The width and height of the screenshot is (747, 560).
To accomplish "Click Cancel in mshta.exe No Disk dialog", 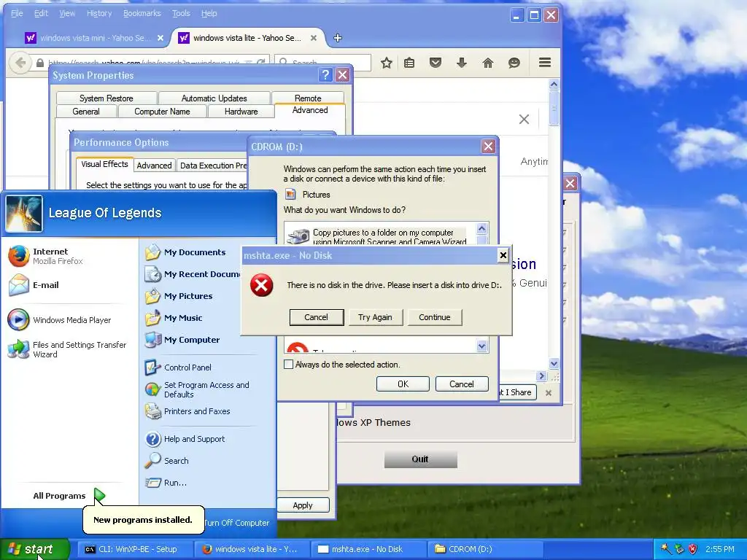I will pyautogui.click(x=317, y=317).
